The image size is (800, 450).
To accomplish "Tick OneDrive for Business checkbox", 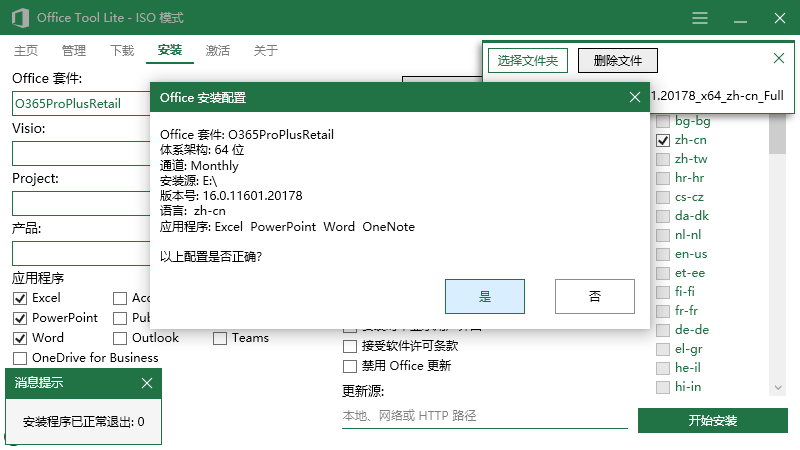I will tap(20, 358).
